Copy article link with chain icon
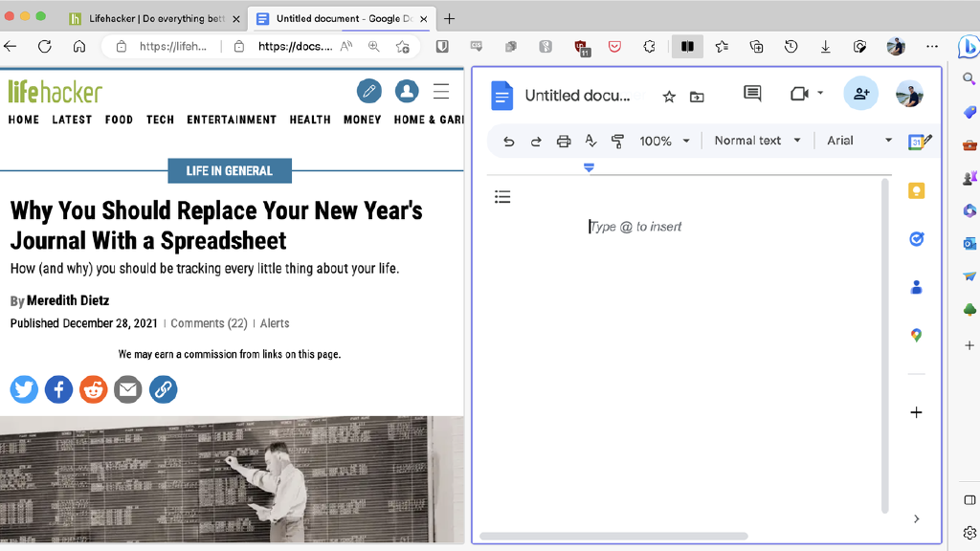This screenshot has height=551, width=980. (163, 389)
